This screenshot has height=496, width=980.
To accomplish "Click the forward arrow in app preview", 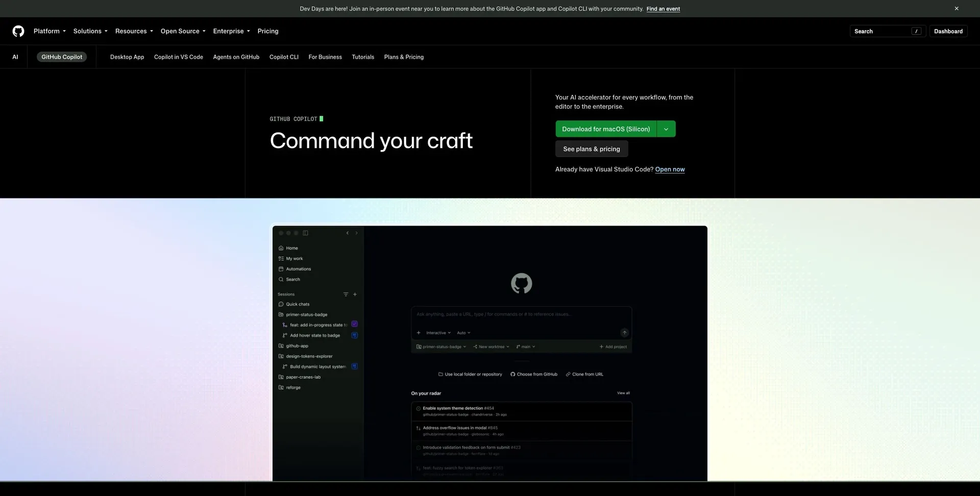I will pos(356,233).
